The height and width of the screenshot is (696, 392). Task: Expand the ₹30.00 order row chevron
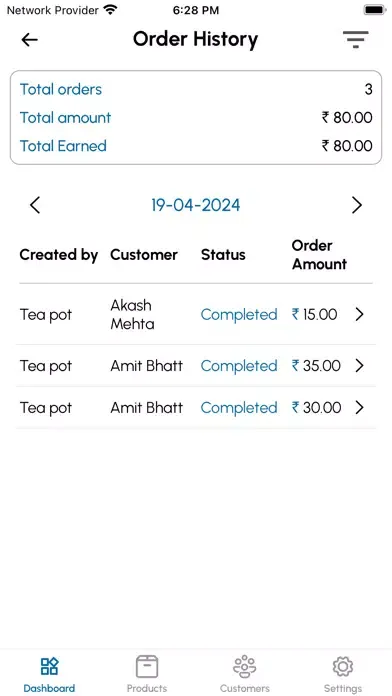(360, 407)
